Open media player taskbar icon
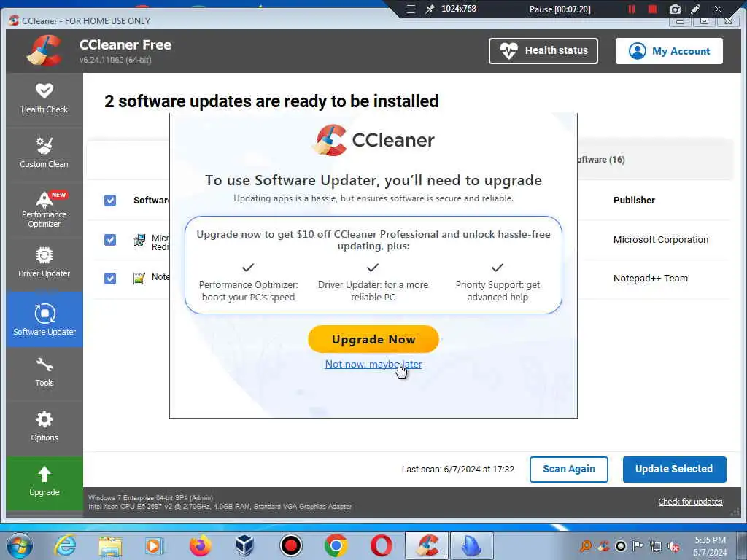 [155, 545]
